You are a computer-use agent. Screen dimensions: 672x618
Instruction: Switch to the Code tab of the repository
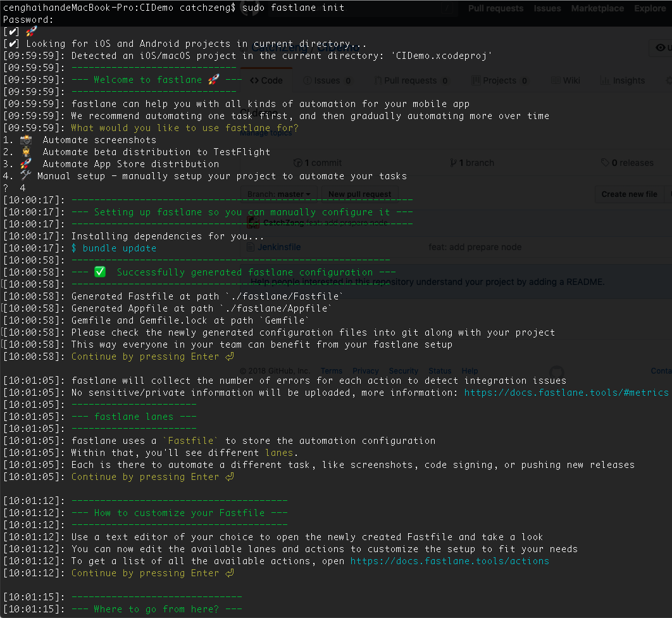[x=266, y=80]
